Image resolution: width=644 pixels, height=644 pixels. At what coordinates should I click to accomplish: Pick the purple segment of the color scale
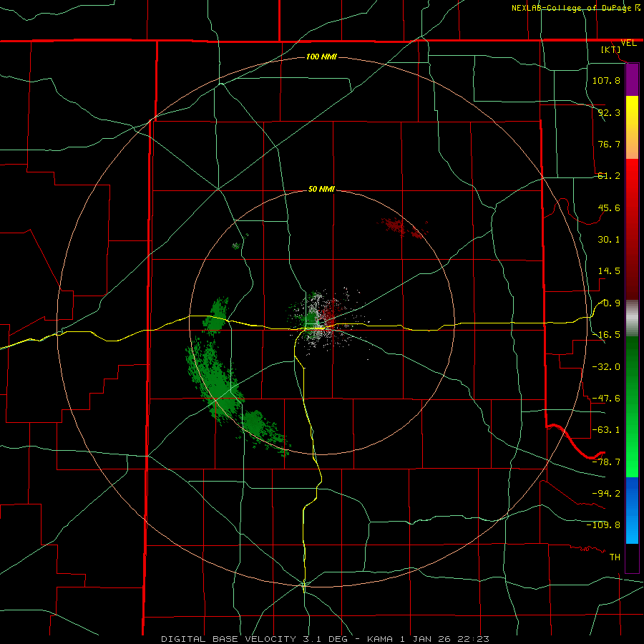pos(632,79)
